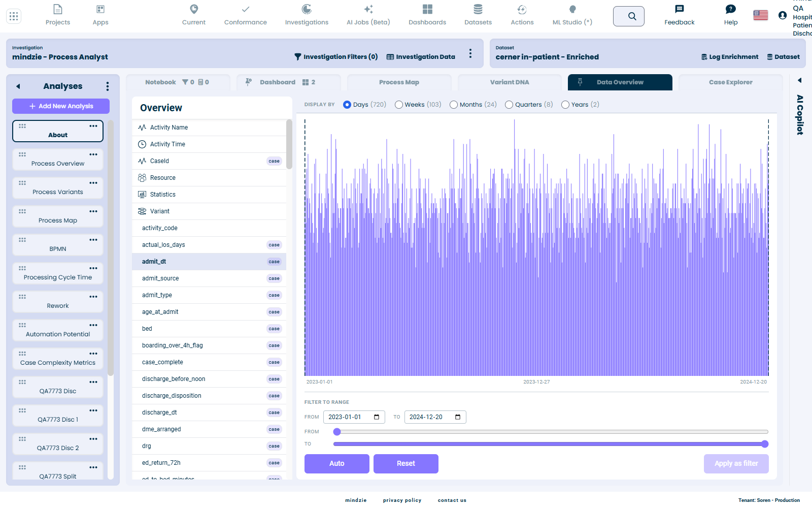Collapse the Analyses panel with left arrow
812x508 pixels.
click(x=18, y=86)
